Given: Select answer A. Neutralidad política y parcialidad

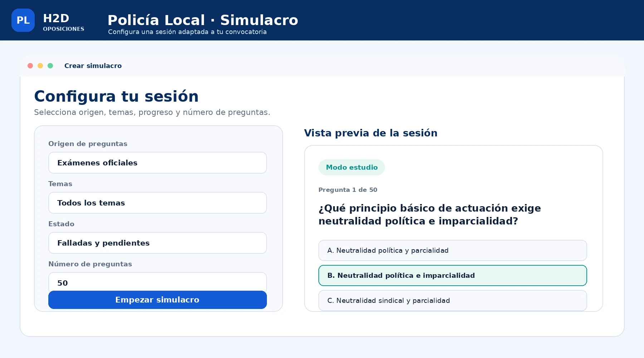Looking at the screenshot, I should (x=453, y=251).
